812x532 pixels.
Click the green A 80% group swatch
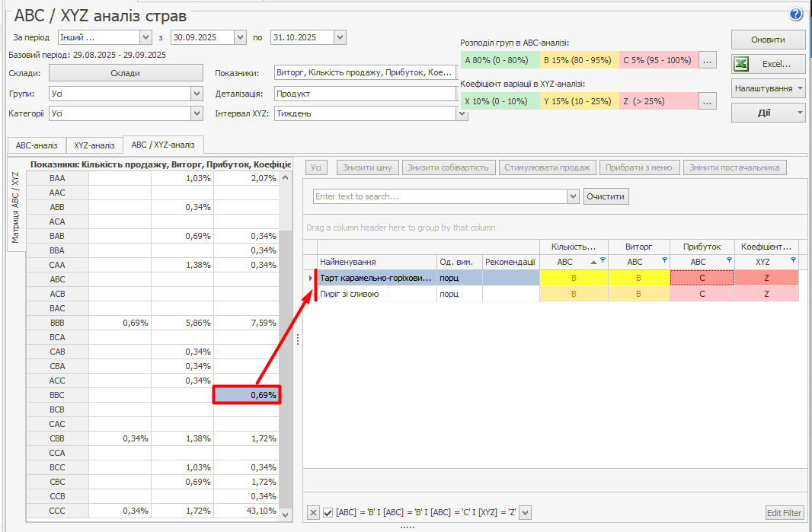click(x=499, y=59)
